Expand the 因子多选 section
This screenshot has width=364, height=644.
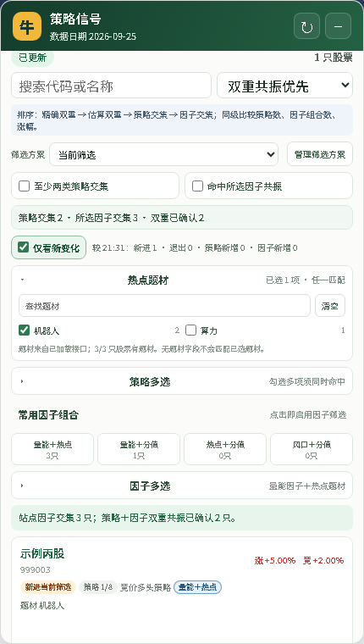182,486
